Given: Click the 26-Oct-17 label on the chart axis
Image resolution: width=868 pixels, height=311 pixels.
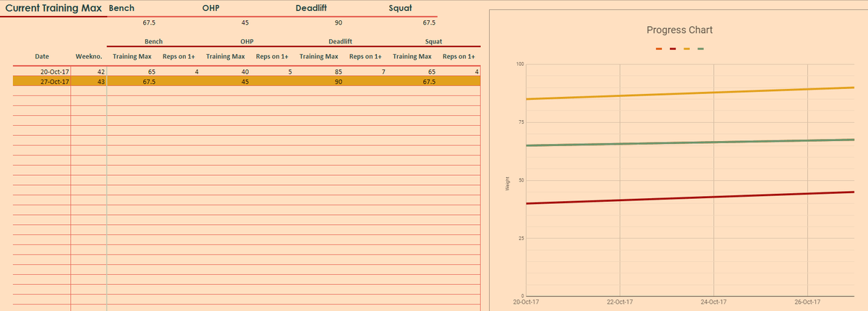Looking at the screenshot, I should coord(807,302).
